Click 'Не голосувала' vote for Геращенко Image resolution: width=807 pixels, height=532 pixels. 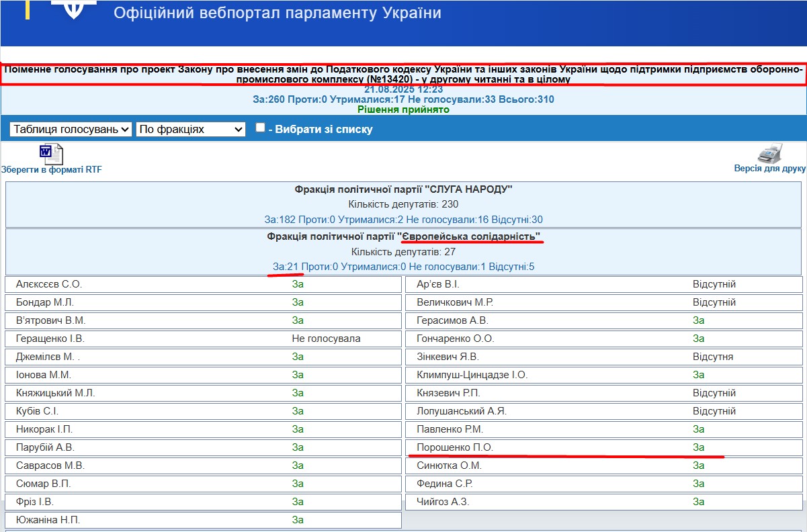click(326, 339)
